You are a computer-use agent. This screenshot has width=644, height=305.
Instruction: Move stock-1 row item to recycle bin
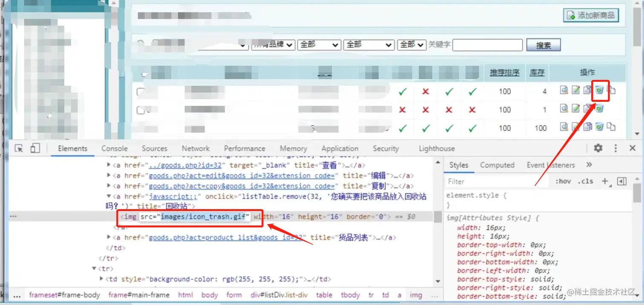600,109
